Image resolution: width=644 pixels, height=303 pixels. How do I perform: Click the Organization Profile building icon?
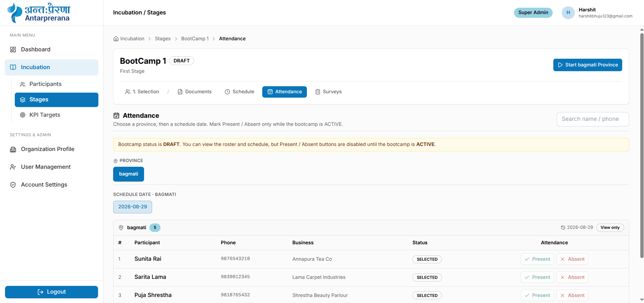13,149
